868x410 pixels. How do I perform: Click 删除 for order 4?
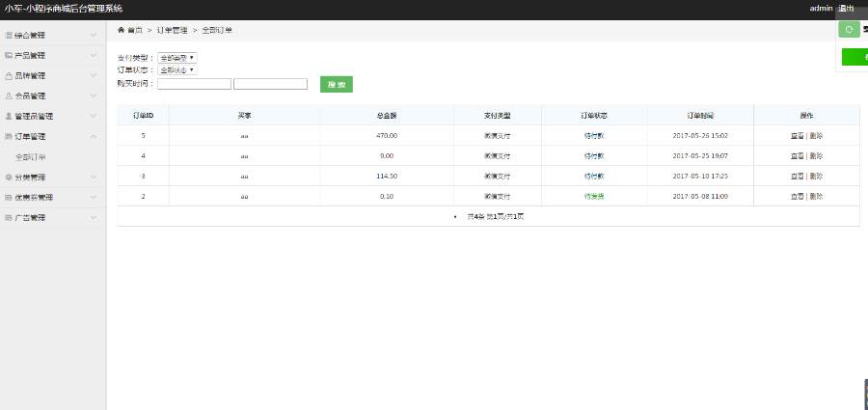coord(816,155)
